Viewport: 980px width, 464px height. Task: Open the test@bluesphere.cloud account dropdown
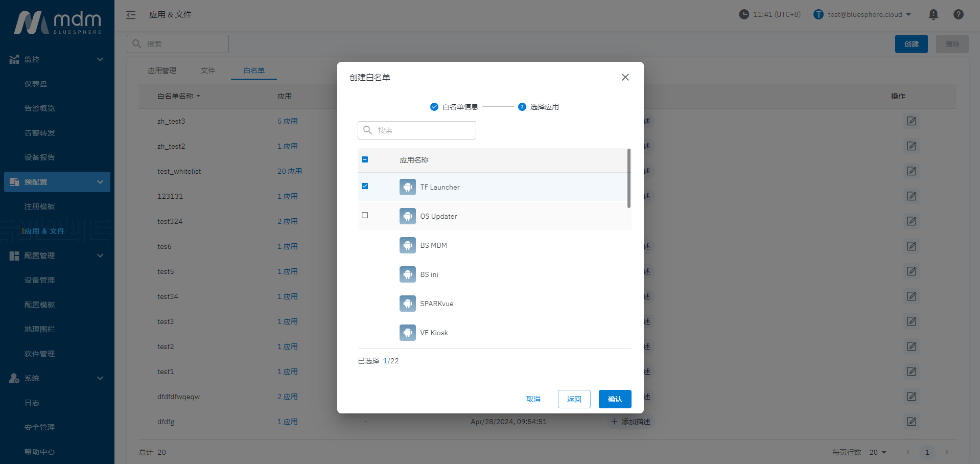(x=862, y=14)
